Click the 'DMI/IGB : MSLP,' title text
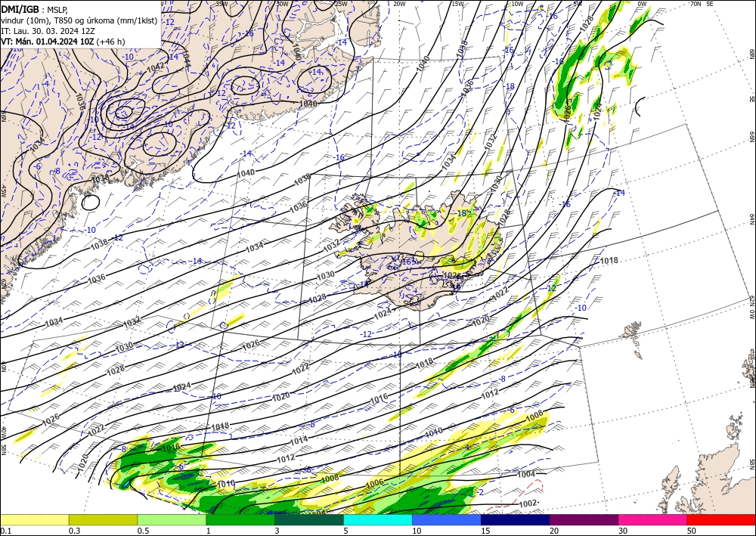756x536 pixels. pyautogui.click(x=34, y=9)
